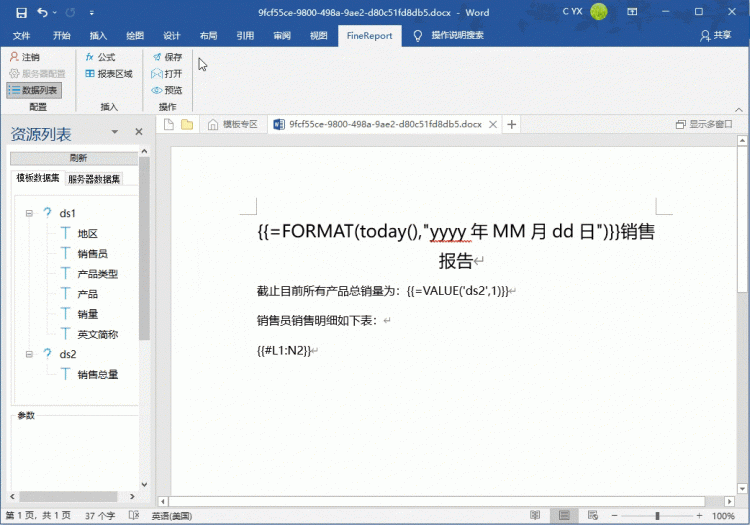Click the 打开 open button
Screen dimensions: 750x525
coord(166,74)
